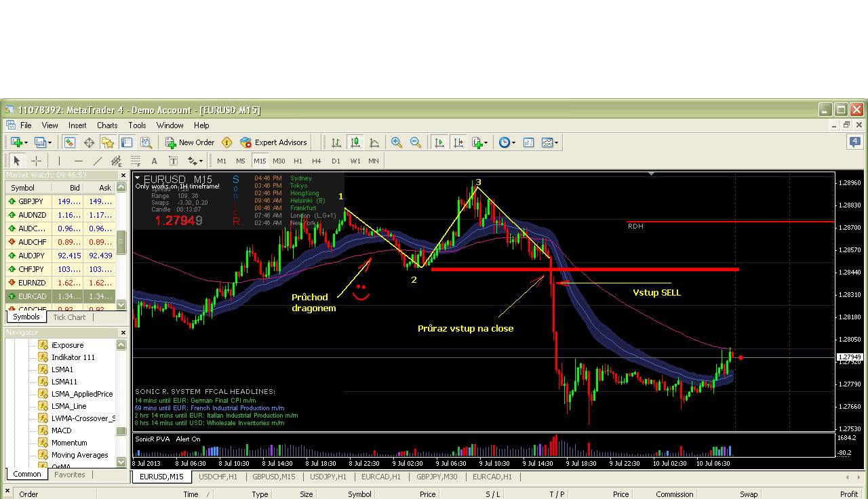Toggle the Navigator folder-star toolbar icon

(x=108, y=142)
